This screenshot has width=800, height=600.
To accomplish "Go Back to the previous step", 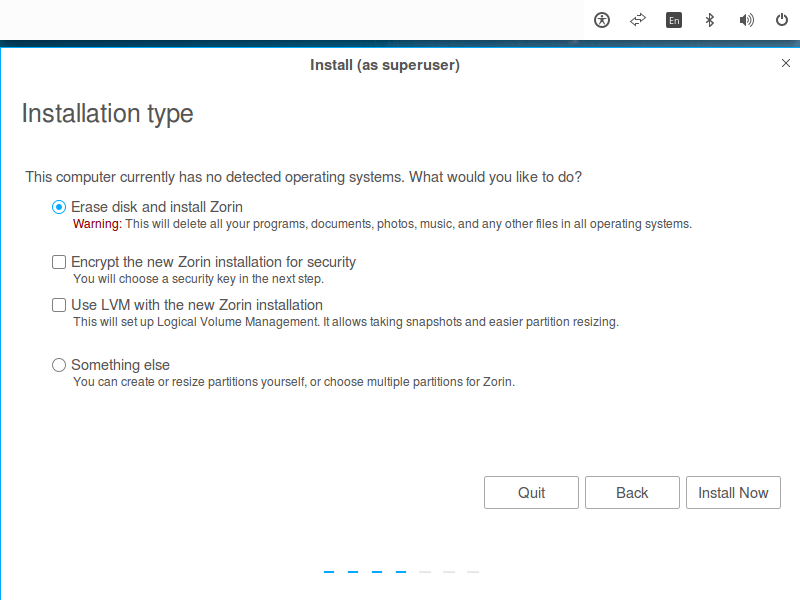I will 632,492.
